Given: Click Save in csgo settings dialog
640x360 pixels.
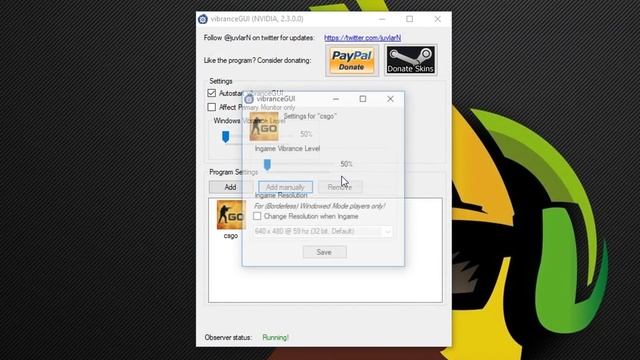Looking at the screenshot, I should [x=324, y=252].
